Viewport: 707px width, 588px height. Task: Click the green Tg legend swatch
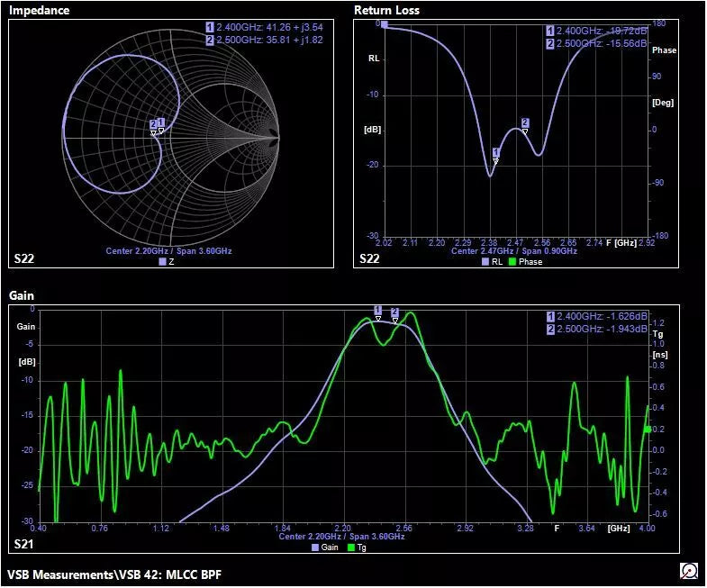(x=351, y=547)
